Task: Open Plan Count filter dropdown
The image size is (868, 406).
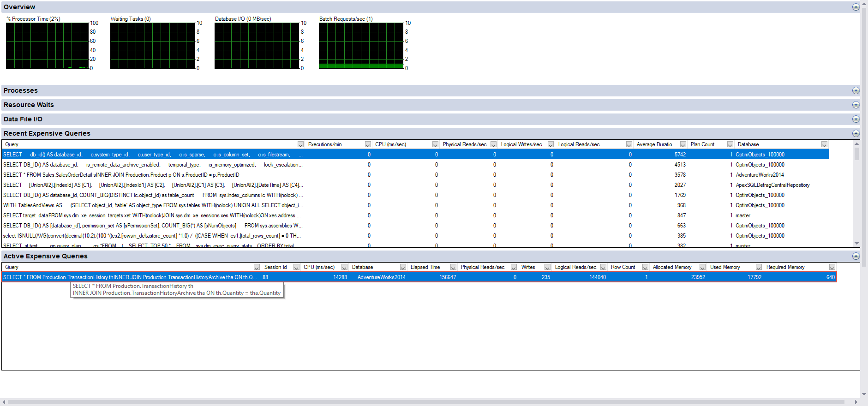Action: (730, 144)
